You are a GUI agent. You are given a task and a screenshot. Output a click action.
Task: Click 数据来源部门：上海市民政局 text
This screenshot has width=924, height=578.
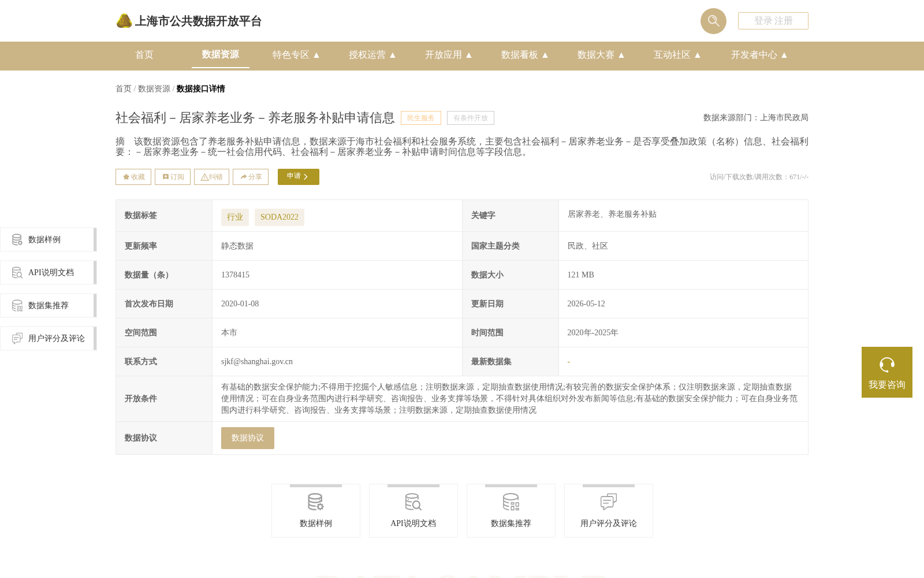756,117
